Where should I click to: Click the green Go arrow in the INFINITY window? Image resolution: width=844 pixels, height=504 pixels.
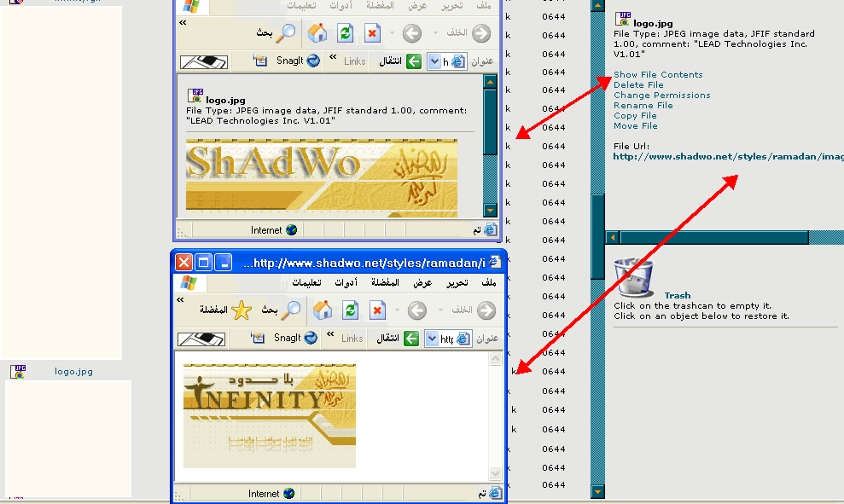pos(411,339)
